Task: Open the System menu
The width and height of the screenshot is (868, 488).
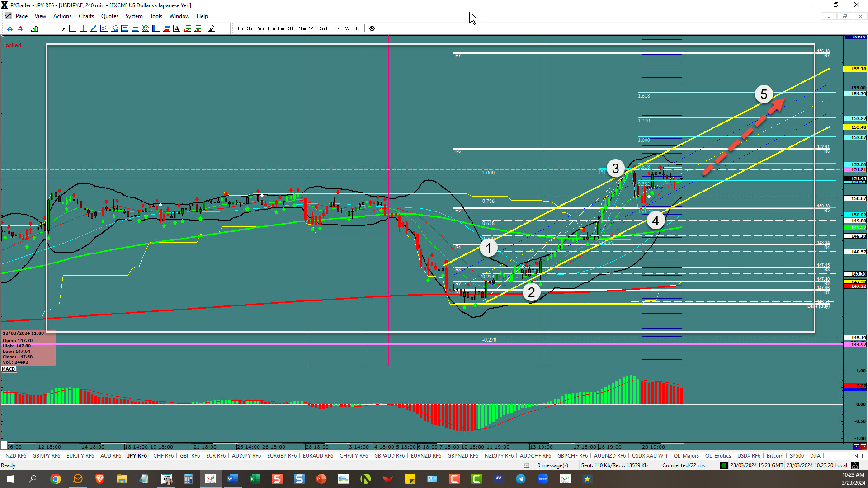Action: point(134,16)
